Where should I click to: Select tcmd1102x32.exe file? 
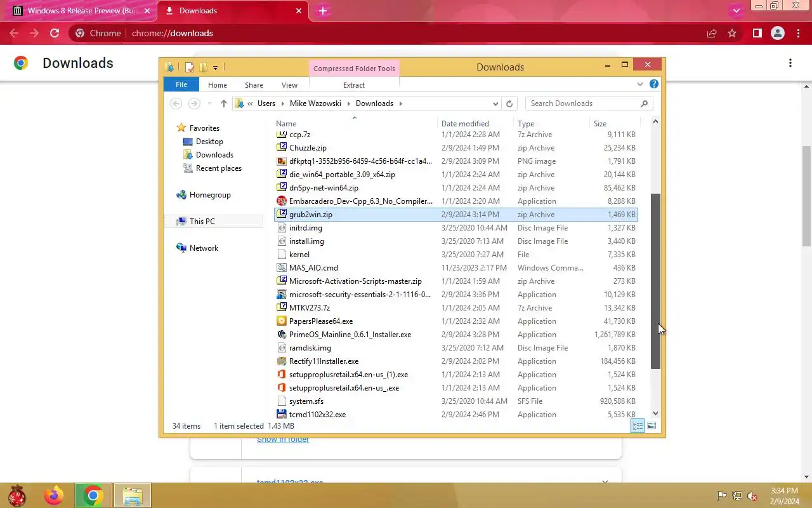pos(455,415)
